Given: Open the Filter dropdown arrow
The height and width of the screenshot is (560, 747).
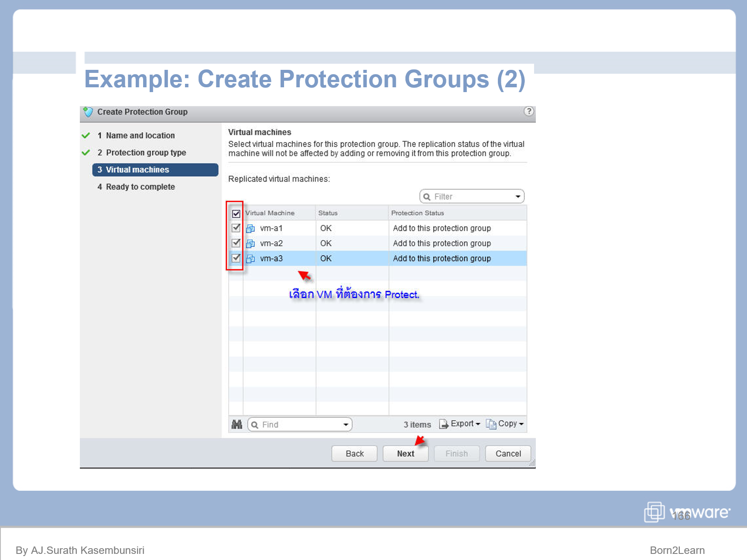Looking at the screenshot, I should coord(518,196).
